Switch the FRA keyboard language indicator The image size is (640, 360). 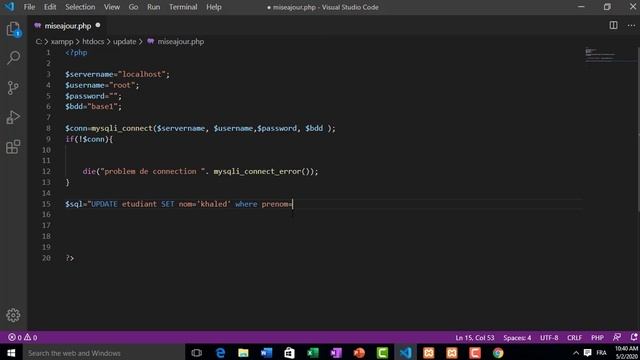[x=601, y=353]
